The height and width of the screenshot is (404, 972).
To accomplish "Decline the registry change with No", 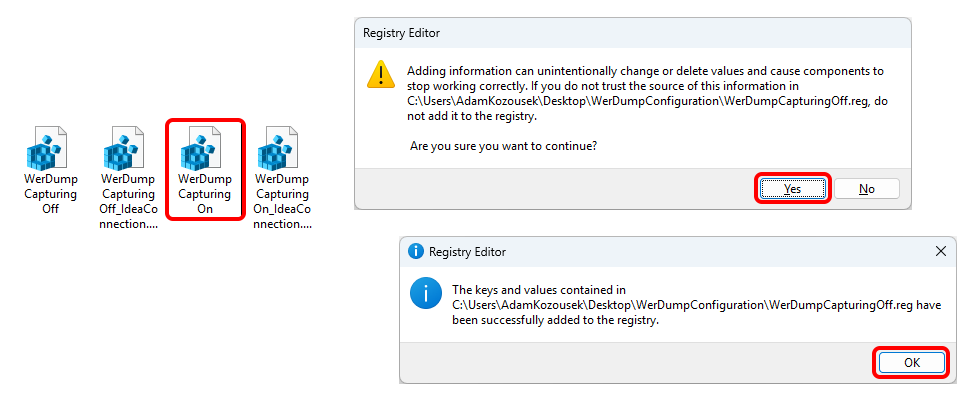I will (866, 188).
